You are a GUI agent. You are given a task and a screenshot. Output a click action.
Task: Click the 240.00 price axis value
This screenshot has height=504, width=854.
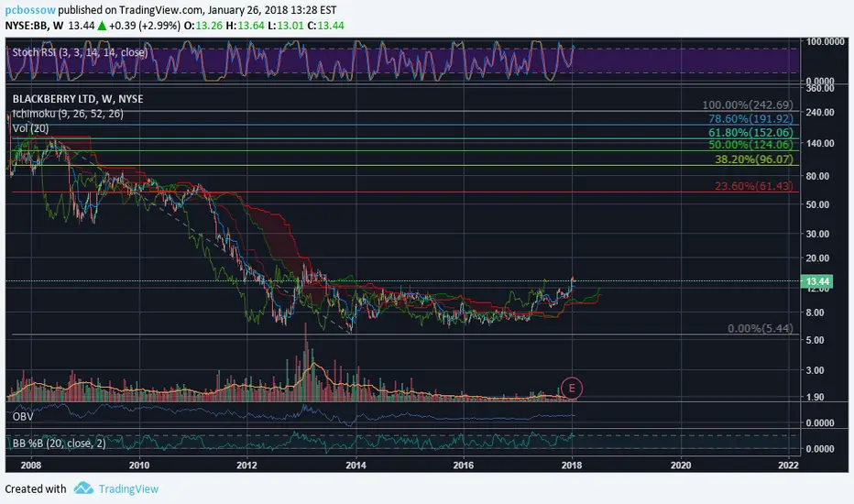click(x=820, y=112)
